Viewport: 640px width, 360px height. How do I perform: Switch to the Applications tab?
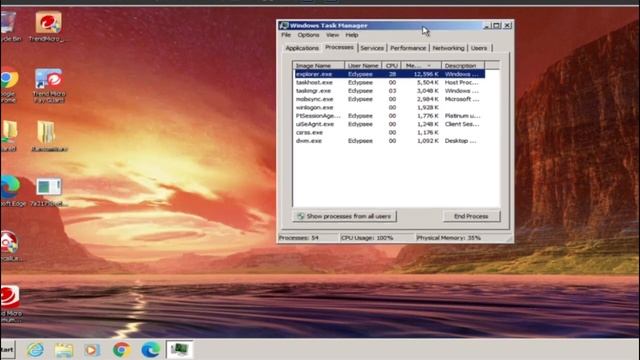[x=302, y=48]
